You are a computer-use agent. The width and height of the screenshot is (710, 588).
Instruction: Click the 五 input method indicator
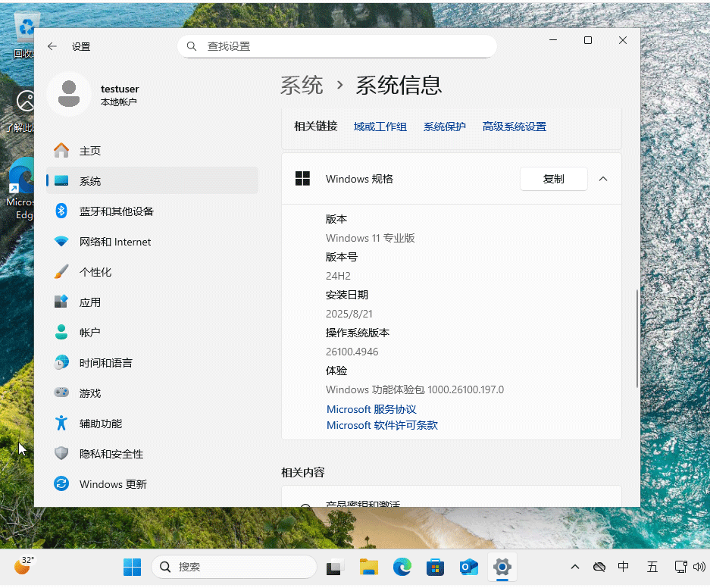click(652, 568)
